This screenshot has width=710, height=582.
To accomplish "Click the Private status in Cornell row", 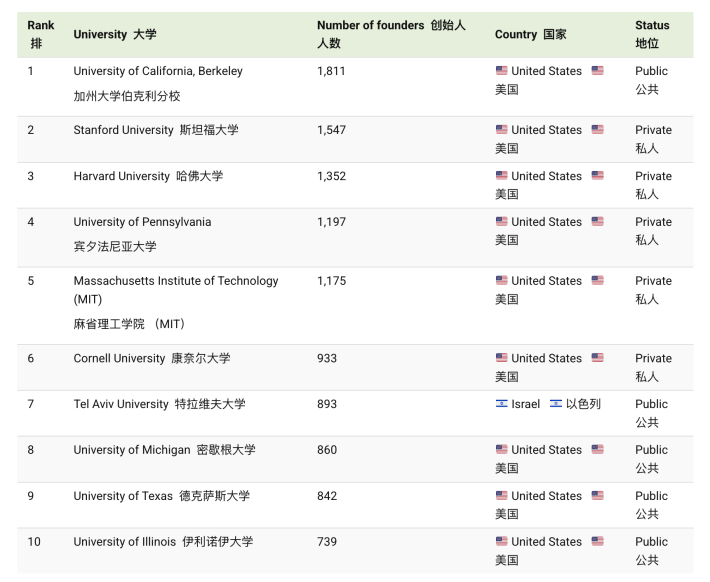I will [653, 358].
